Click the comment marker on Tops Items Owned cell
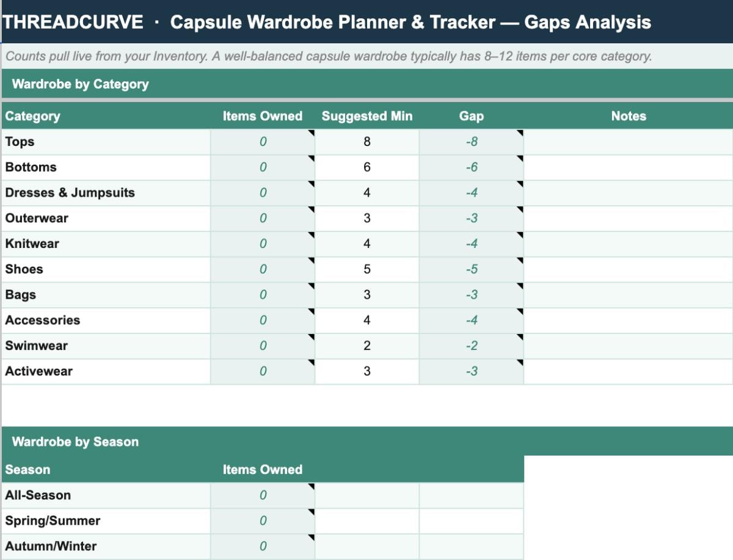 pos(311,133)
